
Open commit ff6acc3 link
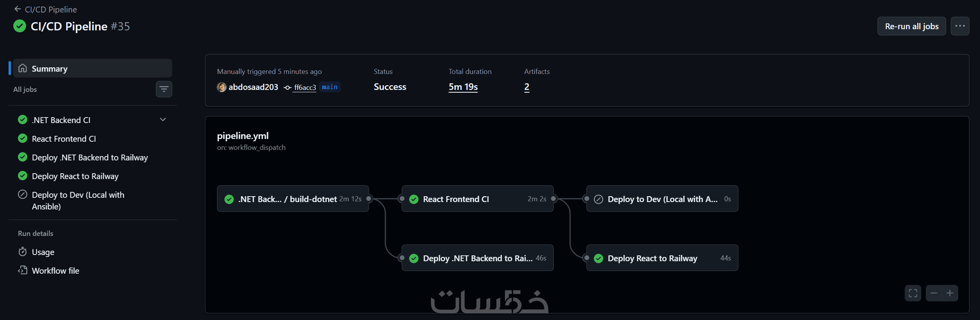click(x=305, y=88)
